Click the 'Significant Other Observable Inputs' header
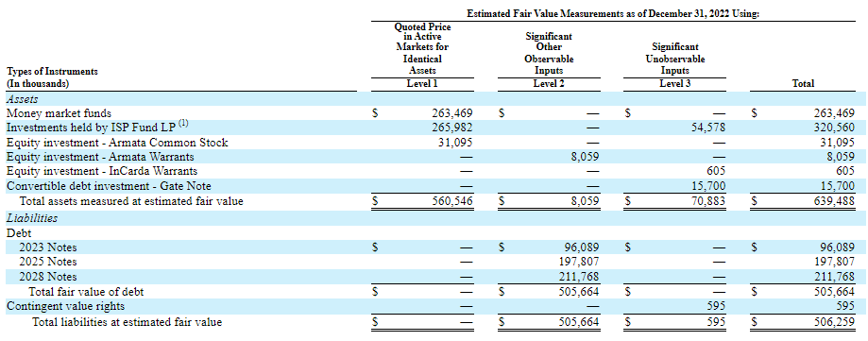868x341 pixels. click(x=549, y=53)
